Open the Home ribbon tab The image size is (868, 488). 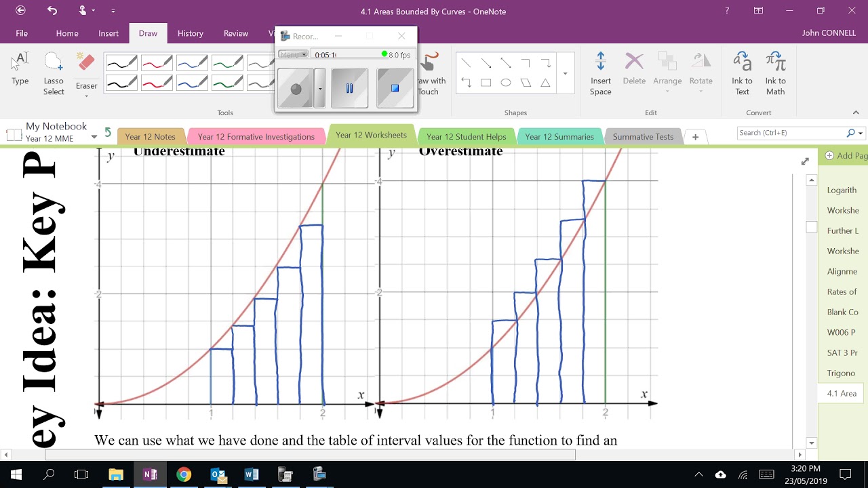click(x=67, y=33)
